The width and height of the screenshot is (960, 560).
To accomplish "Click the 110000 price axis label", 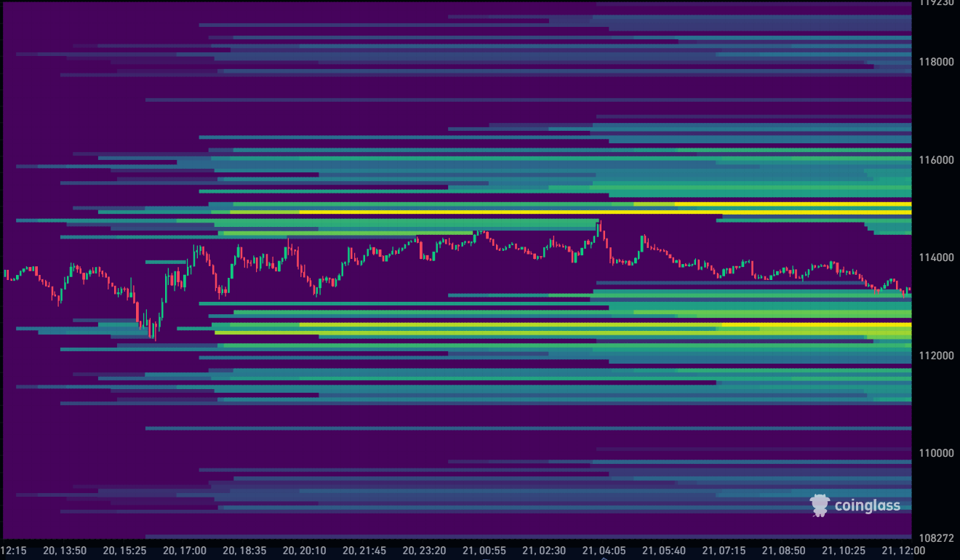I will [936, 453].
